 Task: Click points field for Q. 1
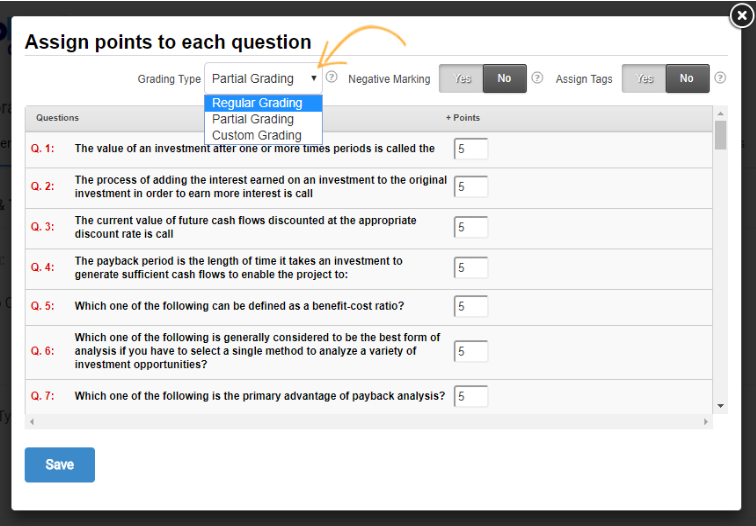471,149
